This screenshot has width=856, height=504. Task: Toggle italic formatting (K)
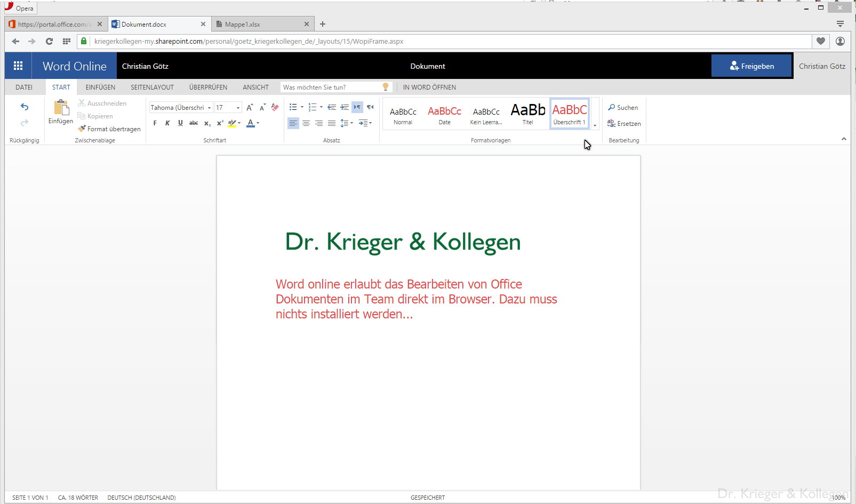(167, 123)
